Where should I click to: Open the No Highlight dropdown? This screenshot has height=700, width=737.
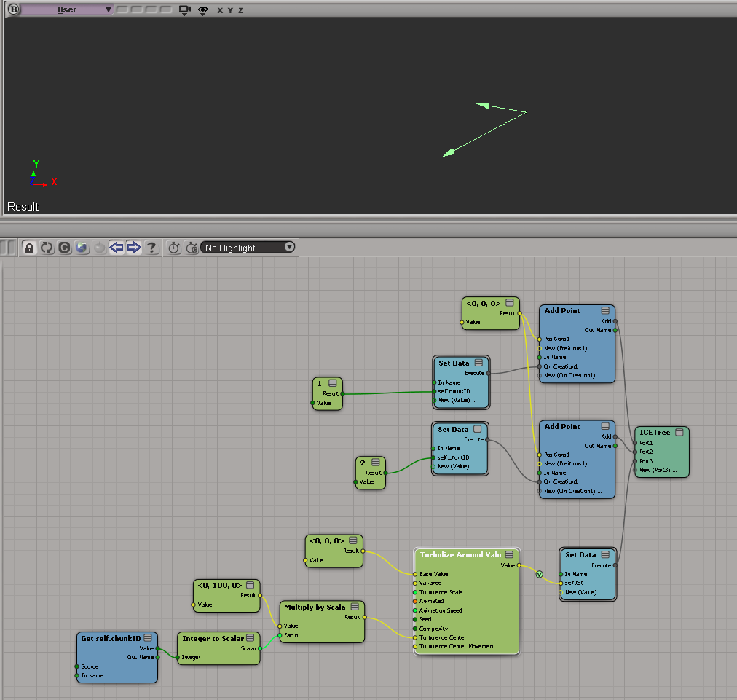[248, 248]
